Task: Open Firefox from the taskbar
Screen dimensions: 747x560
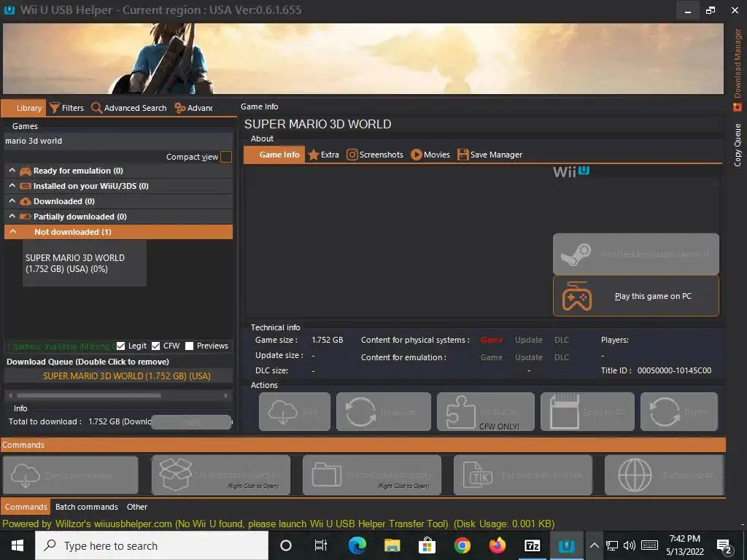Action: tap(497, 545)
